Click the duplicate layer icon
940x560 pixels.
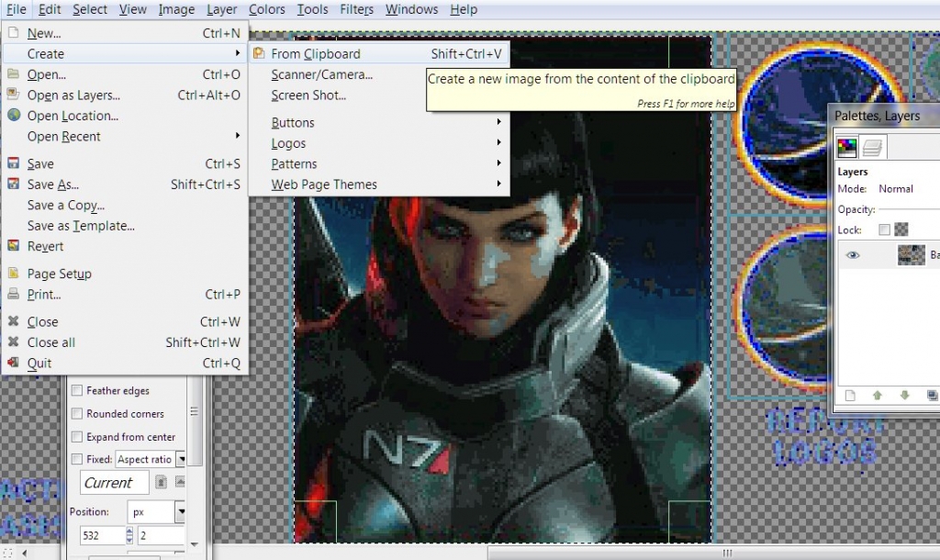click(932, 396)
